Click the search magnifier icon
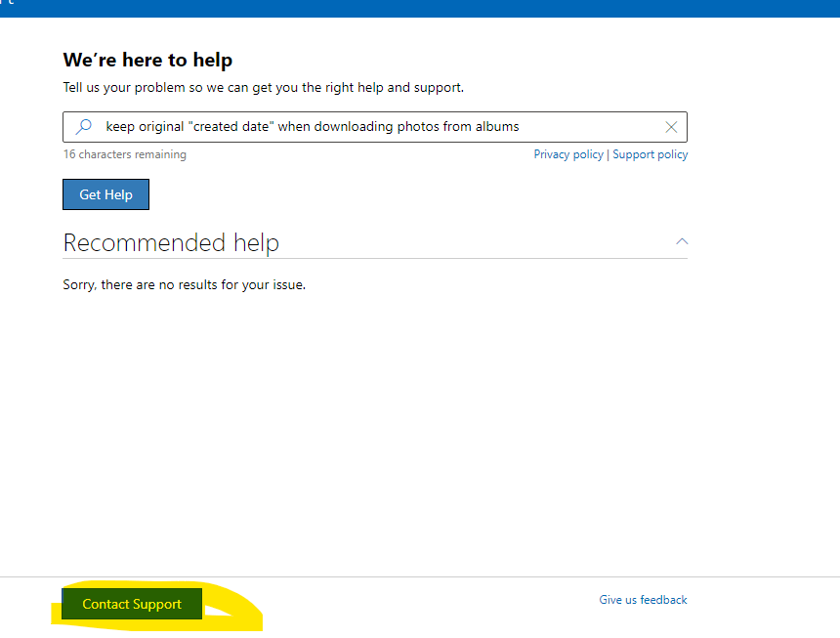 pos(84,126)
